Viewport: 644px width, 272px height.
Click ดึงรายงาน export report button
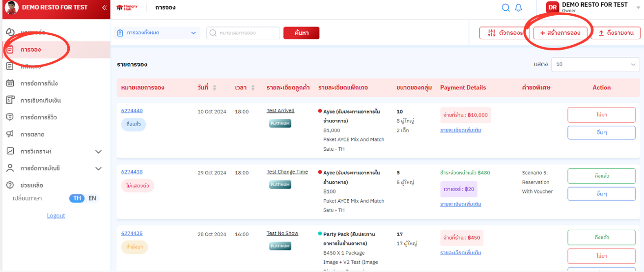(616, 33)
